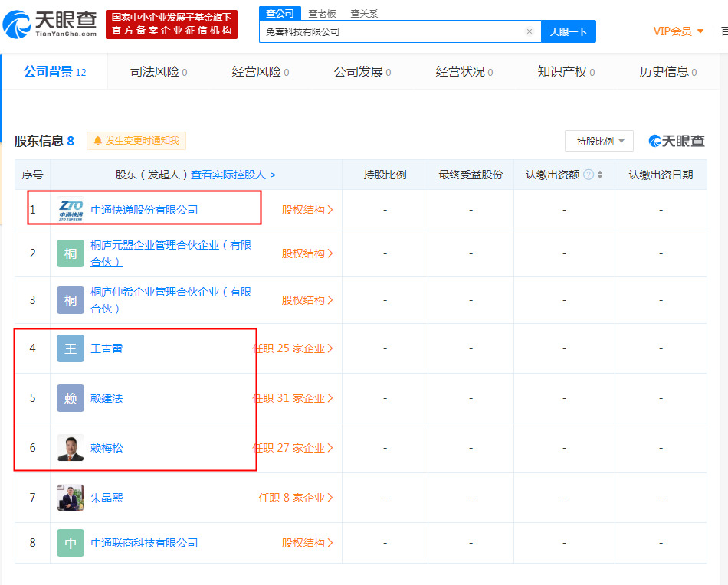Clear the search box with the X icon
728x585 pixels.
point(530,31)
